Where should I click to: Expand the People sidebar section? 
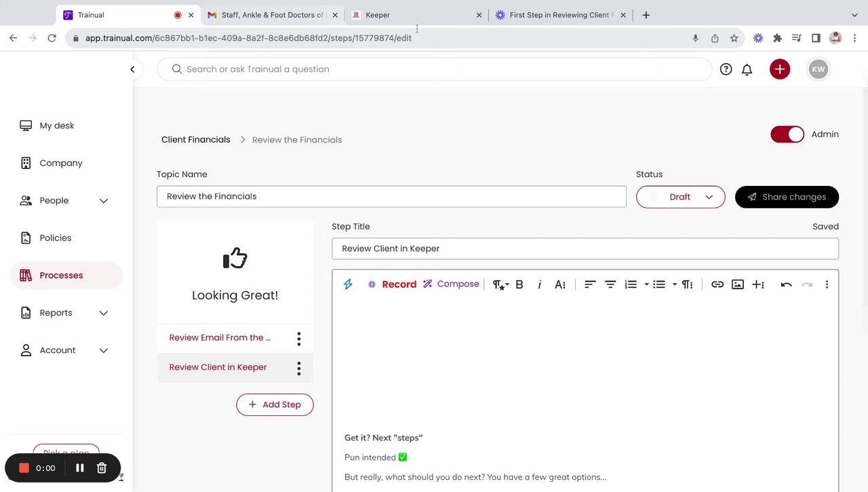(x=104, y=201)
